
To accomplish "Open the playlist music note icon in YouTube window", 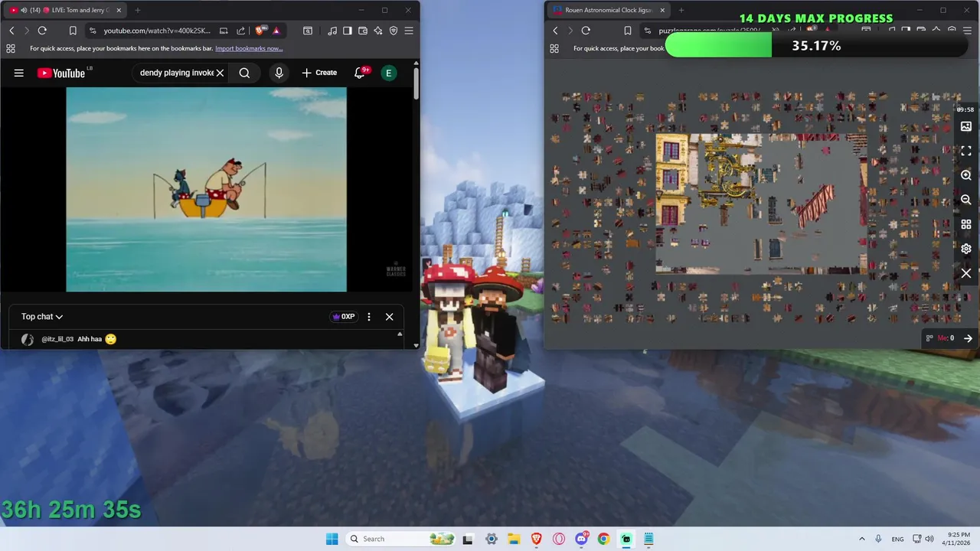I will pyautogui.click(x=332, y=31).
